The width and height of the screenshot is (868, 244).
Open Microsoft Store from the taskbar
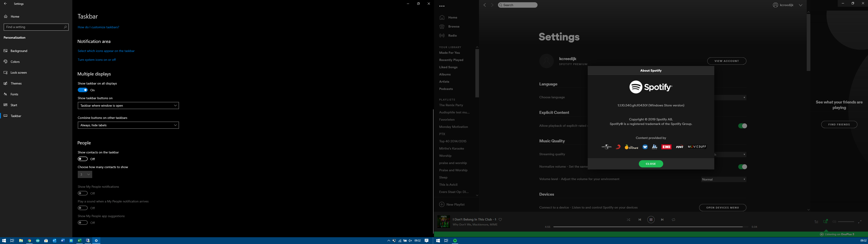46,241
